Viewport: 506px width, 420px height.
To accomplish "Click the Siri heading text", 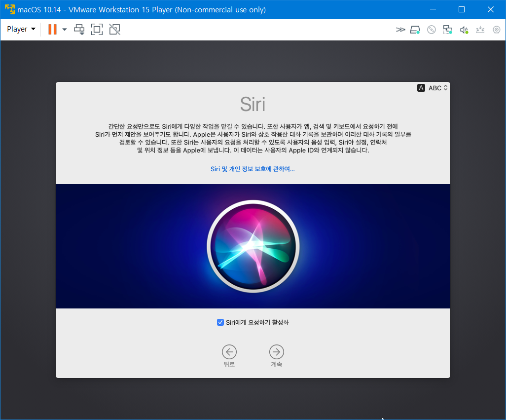I will (253, 104).
